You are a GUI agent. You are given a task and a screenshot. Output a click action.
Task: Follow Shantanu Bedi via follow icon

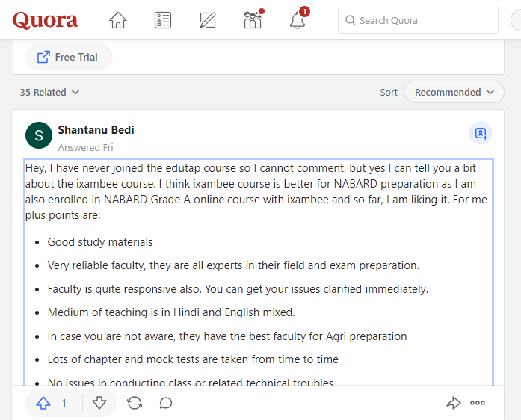tap(481, 133)
